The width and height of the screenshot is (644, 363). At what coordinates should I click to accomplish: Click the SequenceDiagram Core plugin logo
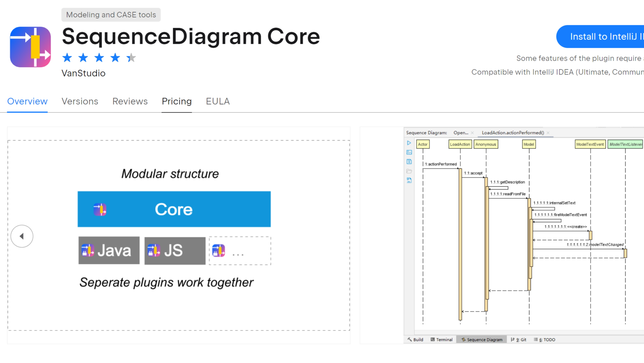click(30, 47)
